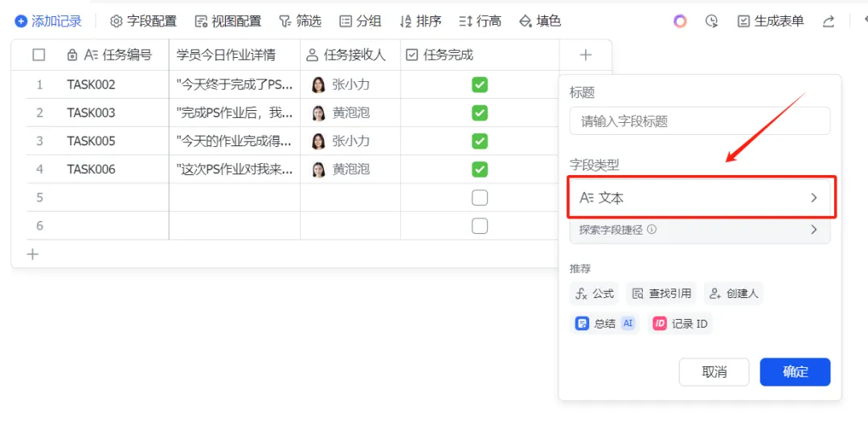Open the 文本 field type dropdown
The height and width of the screenshot is (425, 868).
tap(701, 198)
